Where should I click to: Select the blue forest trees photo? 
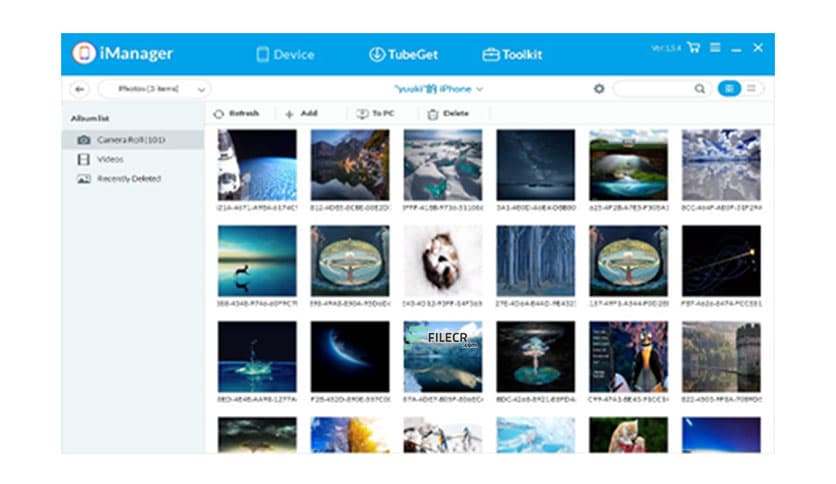(x=535, y=261)
